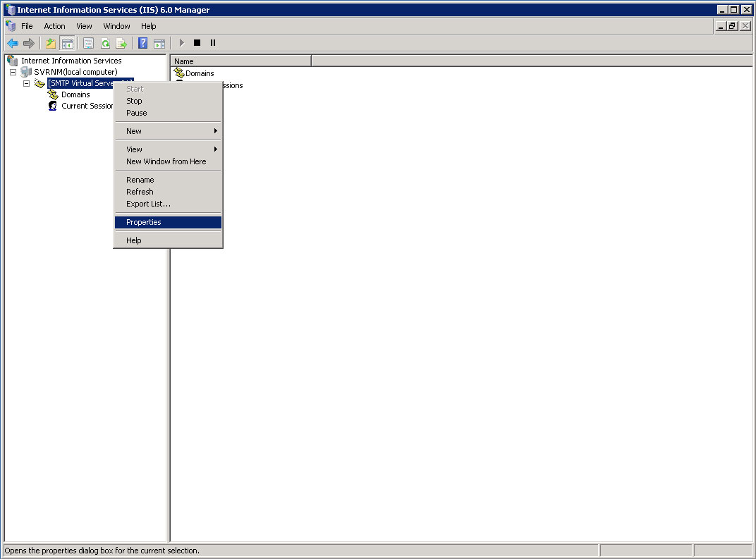Click IIS Manager title bar system icon
The width and height of the screenshot is (756, 559).
pyautogui.click(x=10, y=10)
